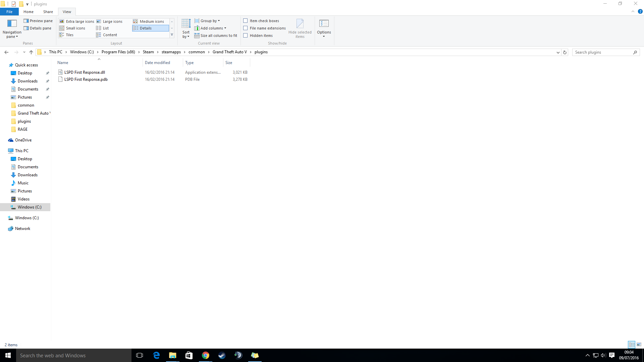
Task: Switch to large thumbnails view in the status bar
Action: click(x=639, y=345)
